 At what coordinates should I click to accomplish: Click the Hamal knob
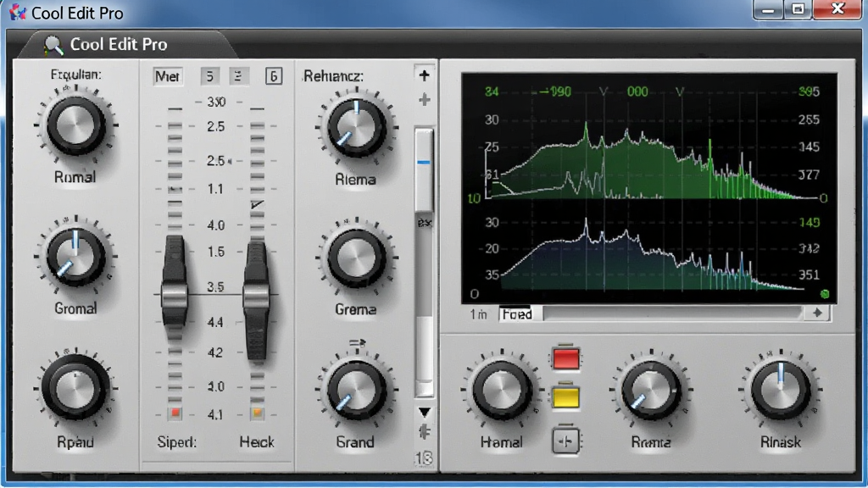502,391
